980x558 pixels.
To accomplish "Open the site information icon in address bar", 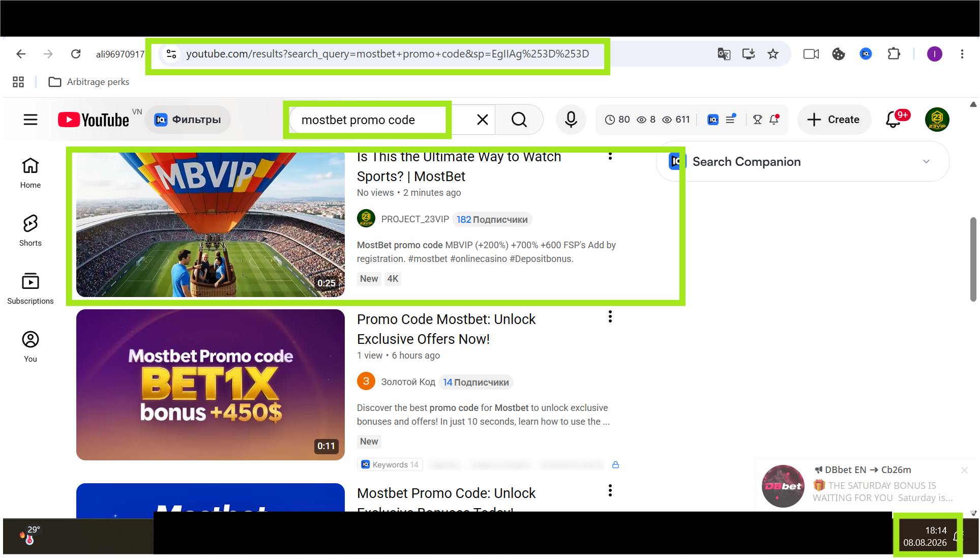I will coord(171,54).
